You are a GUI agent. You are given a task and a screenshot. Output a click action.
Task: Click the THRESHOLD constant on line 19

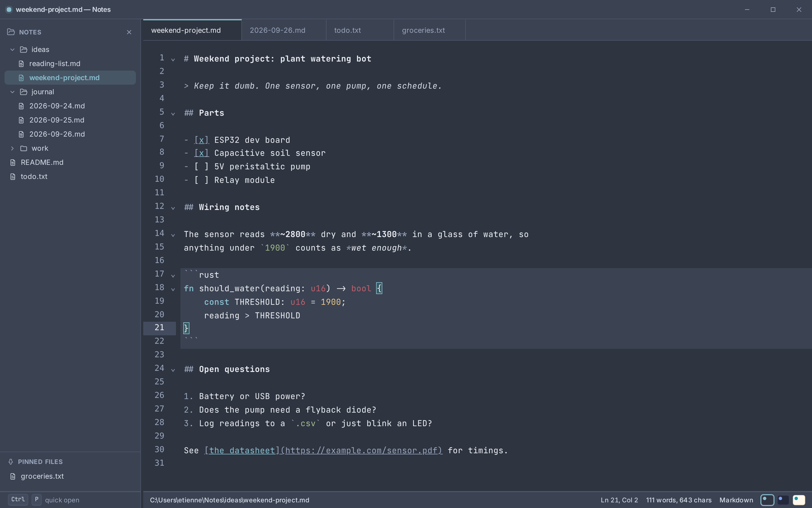pyautogui.click(x=257, y=302)
